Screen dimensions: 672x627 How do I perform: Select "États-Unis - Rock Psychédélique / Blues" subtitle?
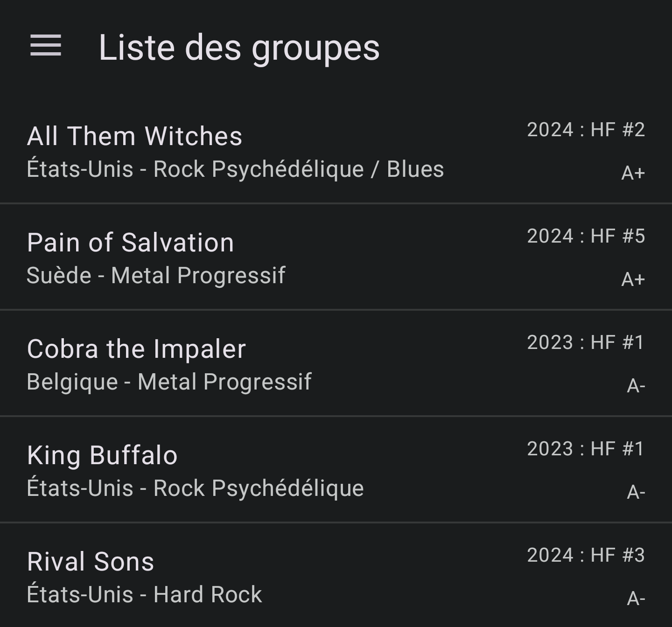[x=235, y=169]
